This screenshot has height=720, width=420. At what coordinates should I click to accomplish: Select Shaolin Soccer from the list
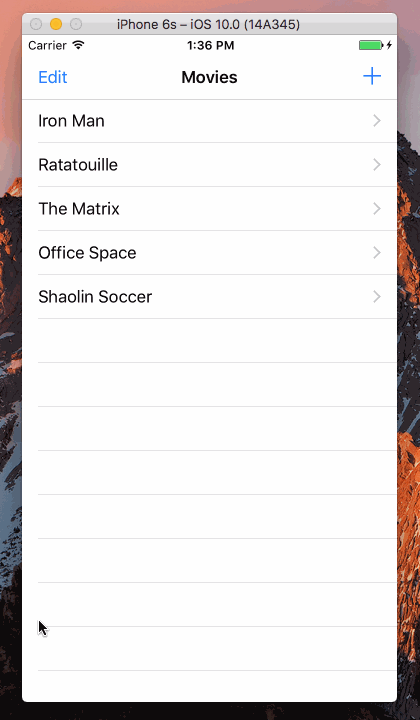(209, 297)
